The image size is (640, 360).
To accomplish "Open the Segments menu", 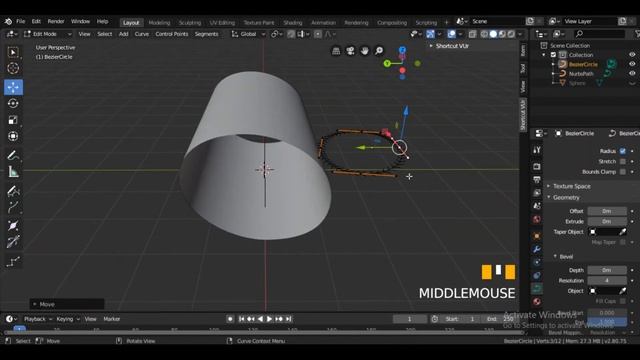I will click(207, 34).
